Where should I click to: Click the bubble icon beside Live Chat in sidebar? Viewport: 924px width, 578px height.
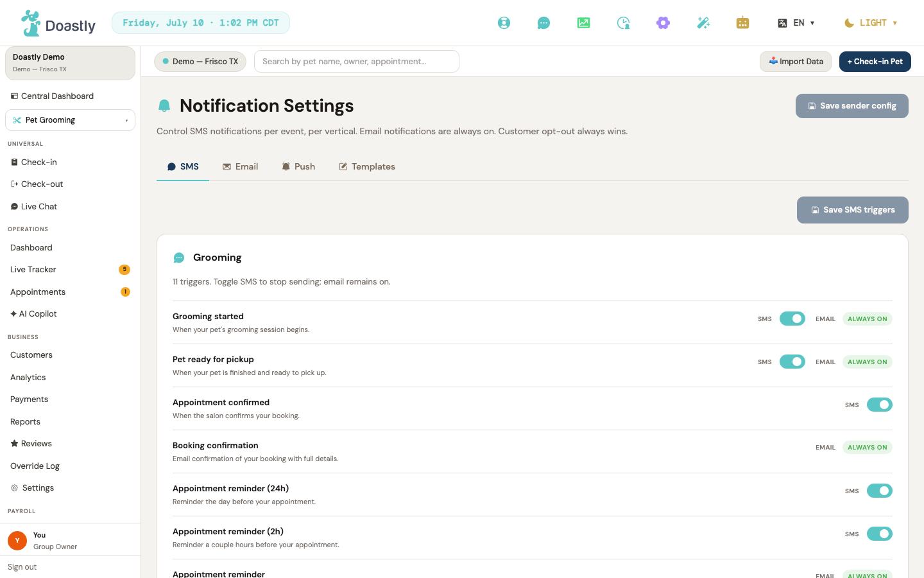click(x=14, y=207)
